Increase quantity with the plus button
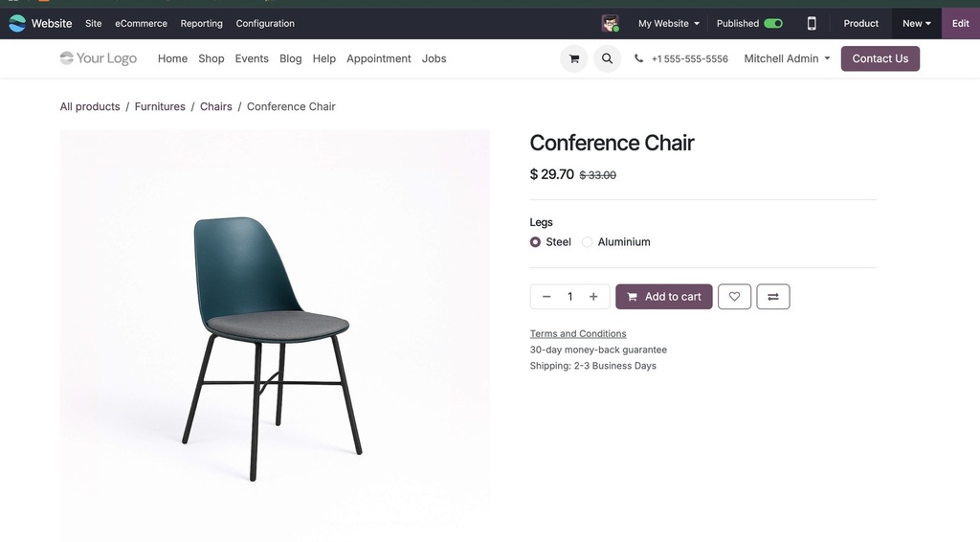The height and width of the screenshot is (542, 980). tap(593, 296)
